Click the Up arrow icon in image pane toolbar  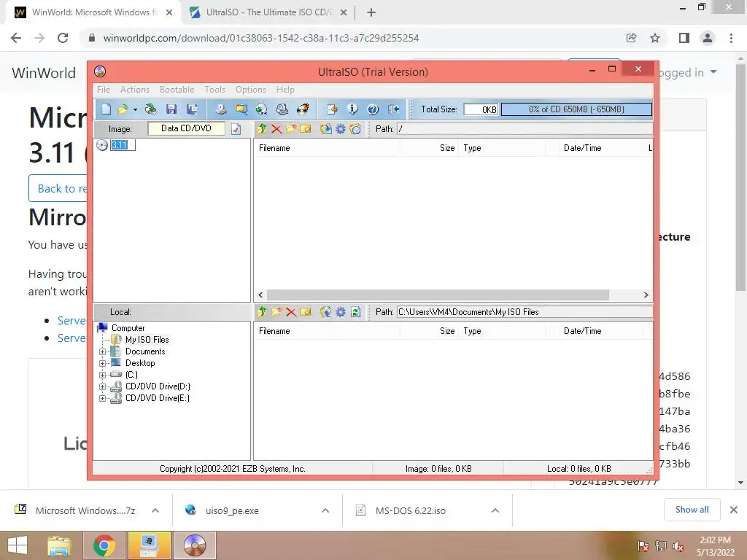[262, 129]
